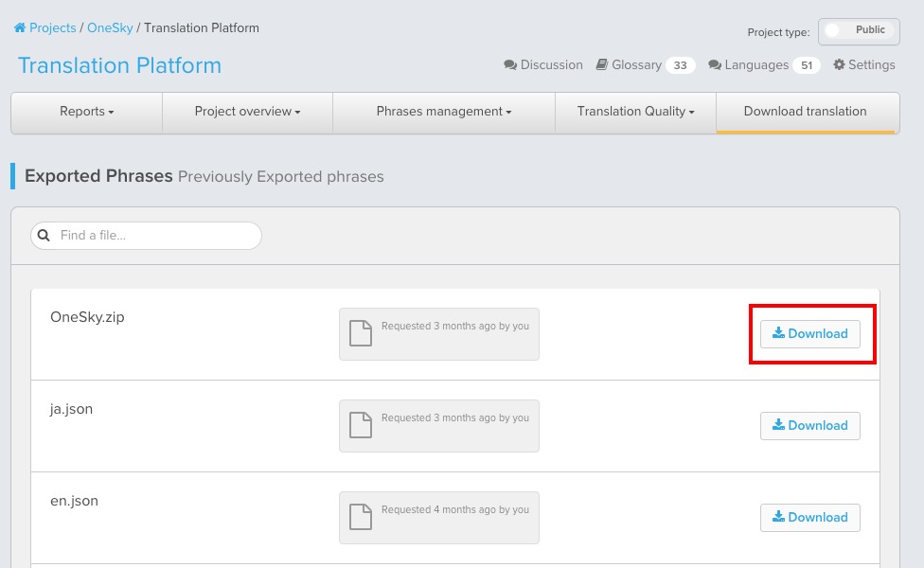This screenshot has width=924, height=568.
Task: Click the Settings gear icon
Action: (839, 64)
